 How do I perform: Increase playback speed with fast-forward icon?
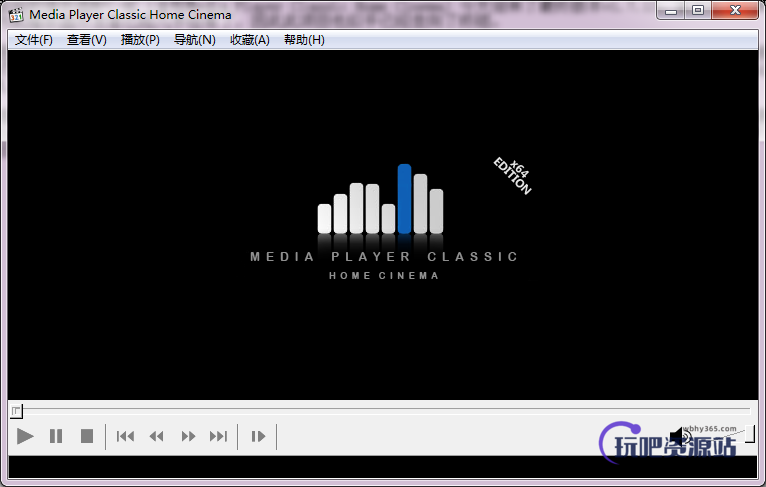pyautogui.click(x=188, y=436)
